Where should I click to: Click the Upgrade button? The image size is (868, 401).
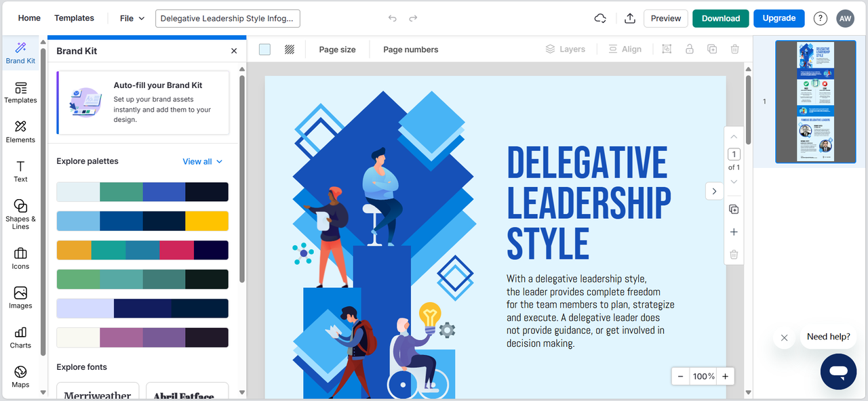tap(779, 18)
